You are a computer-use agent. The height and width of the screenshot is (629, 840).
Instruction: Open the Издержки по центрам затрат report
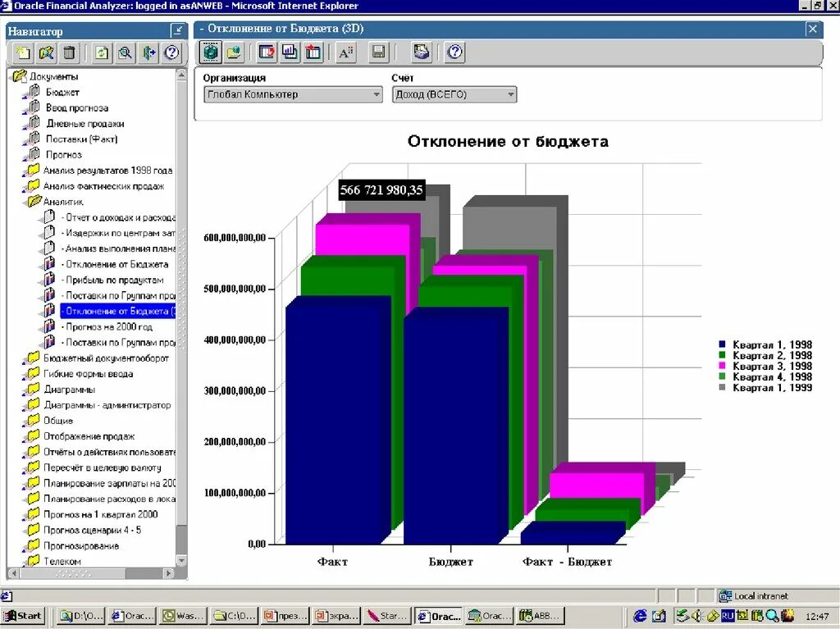118,233
